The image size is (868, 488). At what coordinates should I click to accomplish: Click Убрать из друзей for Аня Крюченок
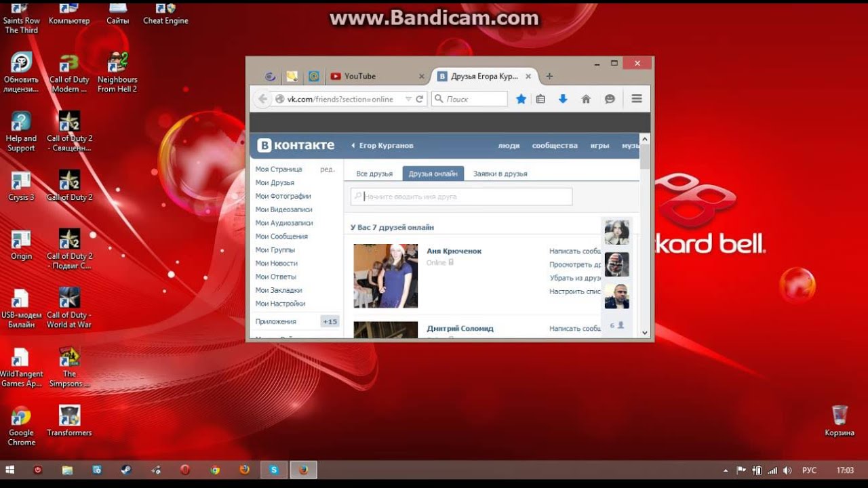click(x=575, y=279)
